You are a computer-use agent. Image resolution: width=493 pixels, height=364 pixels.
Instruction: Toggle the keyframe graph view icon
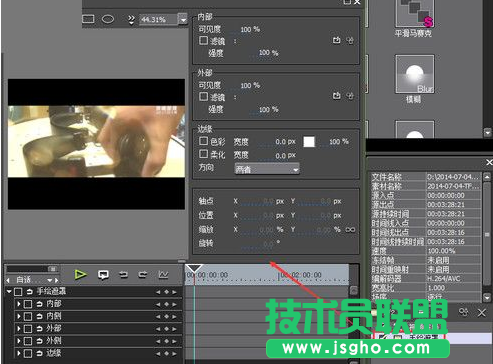[x=163, y=275]
